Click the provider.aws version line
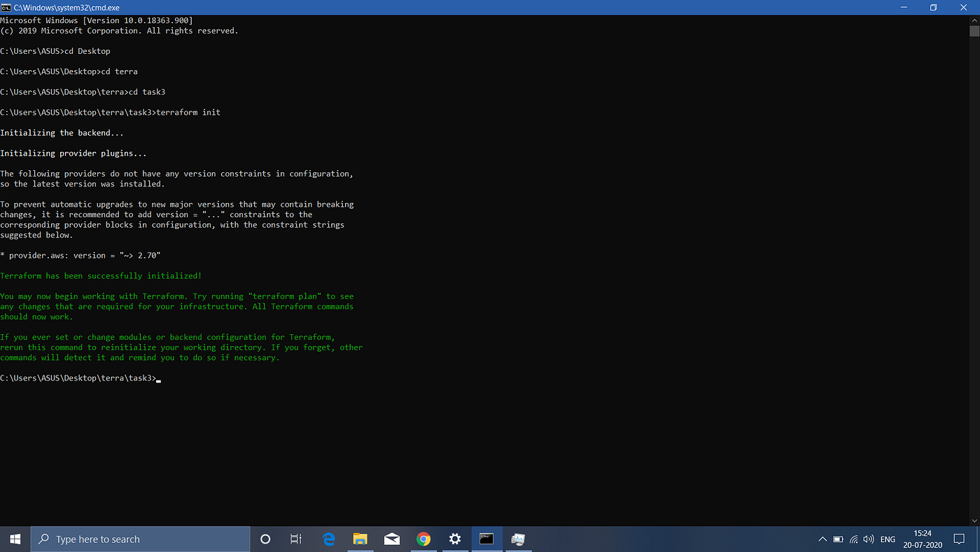980x552 pixels. (80, 256)
